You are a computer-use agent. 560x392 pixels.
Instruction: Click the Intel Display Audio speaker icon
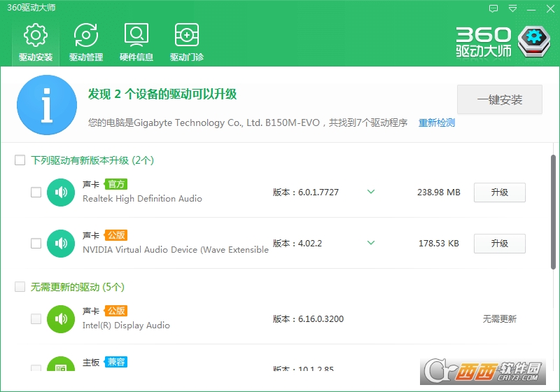pyautogui.click(x=61, y=319)
